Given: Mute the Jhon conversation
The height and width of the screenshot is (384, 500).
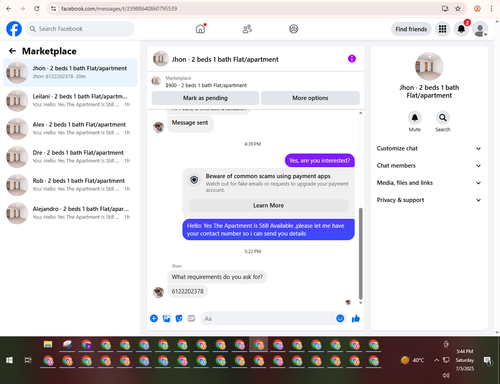Looking at the screenshot, I should [415, 118].
